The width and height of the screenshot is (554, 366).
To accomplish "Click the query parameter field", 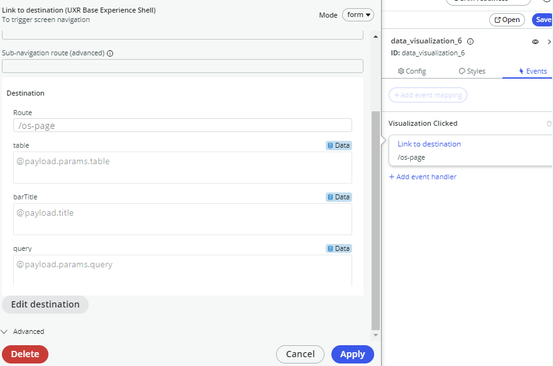I will coord(182,270).
